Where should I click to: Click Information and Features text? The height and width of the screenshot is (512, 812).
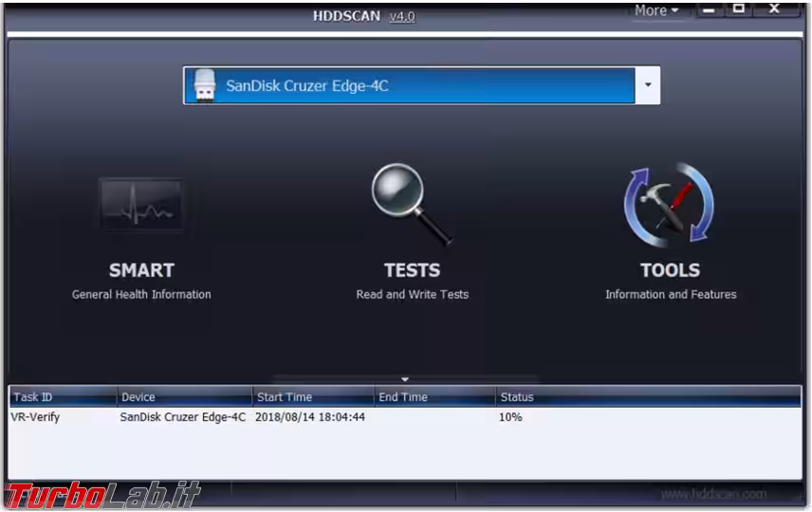point(671,295)
